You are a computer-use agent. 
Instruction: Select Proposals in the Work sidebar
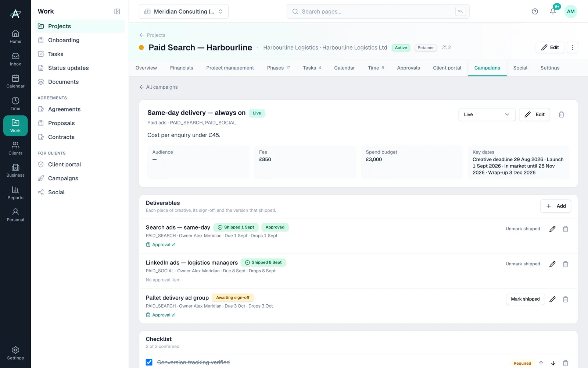click(80, 123)
